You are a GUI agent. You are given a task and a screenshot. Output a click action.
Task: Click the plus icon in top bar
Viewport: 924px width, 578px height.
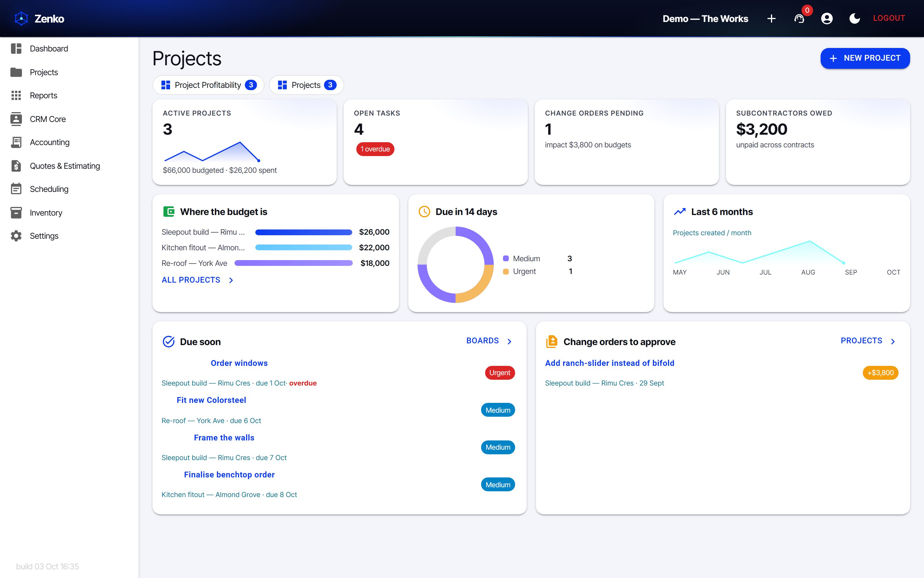coord(771,18)
